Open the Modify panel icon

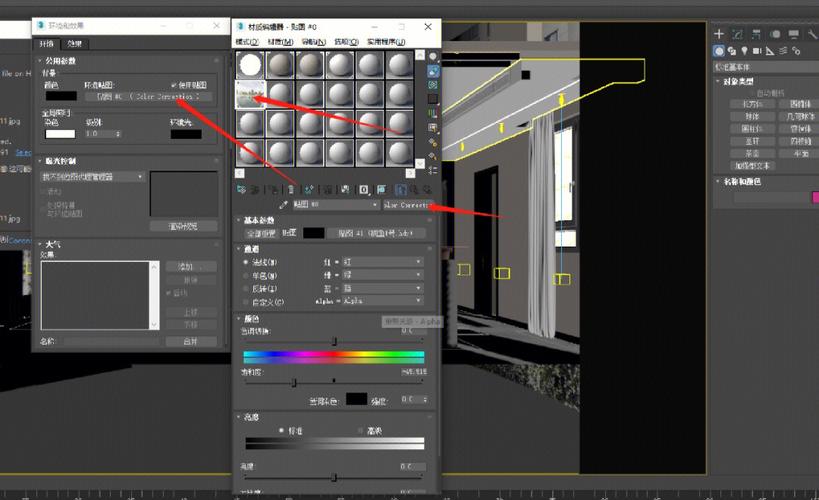coord(736,33)
